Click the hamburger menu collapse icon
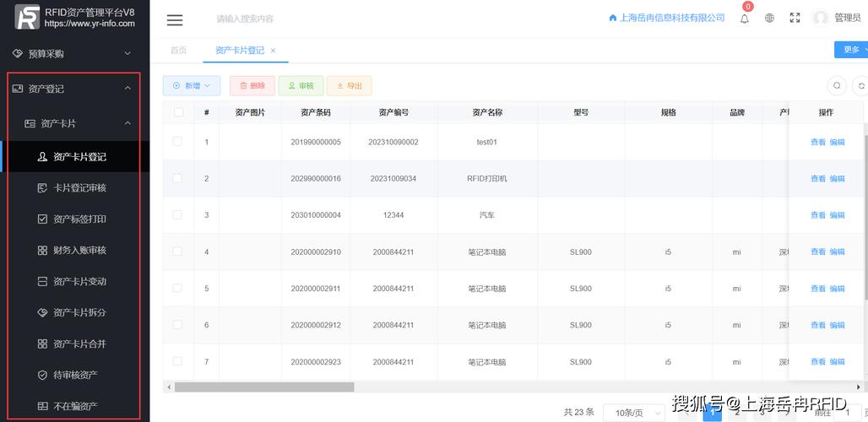This screenshot has width=868, height=422. click(x=175, y=19)
